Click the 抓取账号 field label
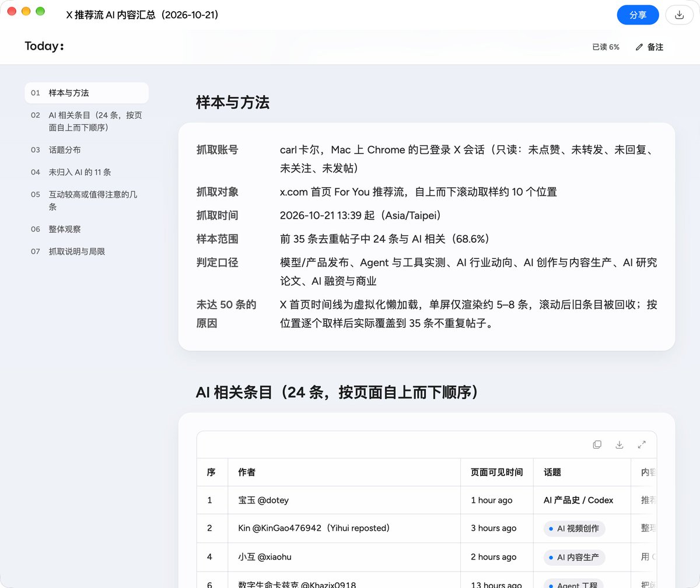Viewport: 700px width, 588px height. pos(217,150)
